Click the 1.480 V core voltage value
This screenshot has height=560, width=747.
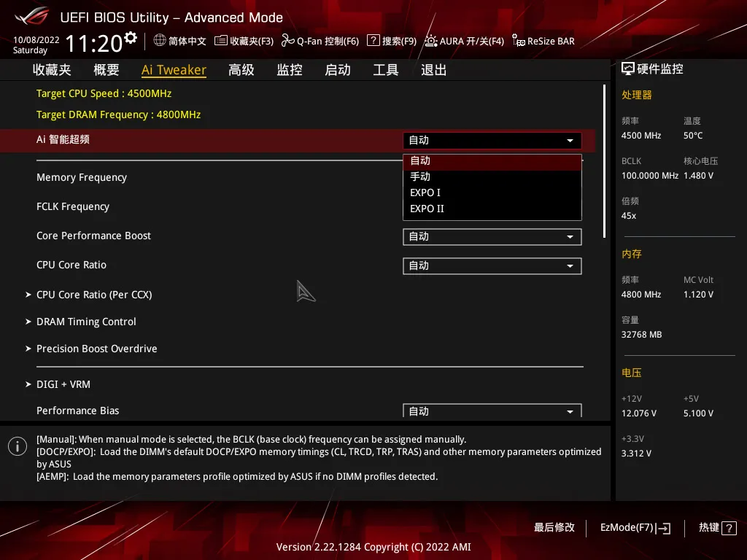[x=698, y=176]
